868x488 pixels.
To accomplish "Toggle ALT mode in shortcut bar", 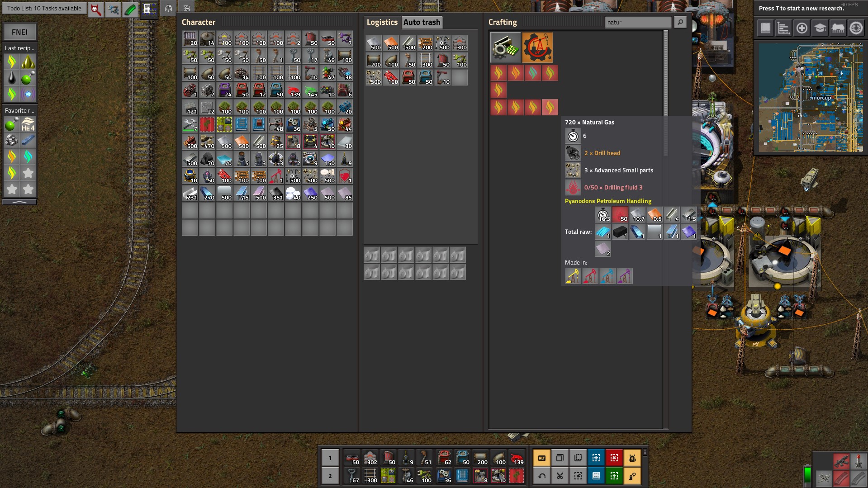I will (541, 458).
